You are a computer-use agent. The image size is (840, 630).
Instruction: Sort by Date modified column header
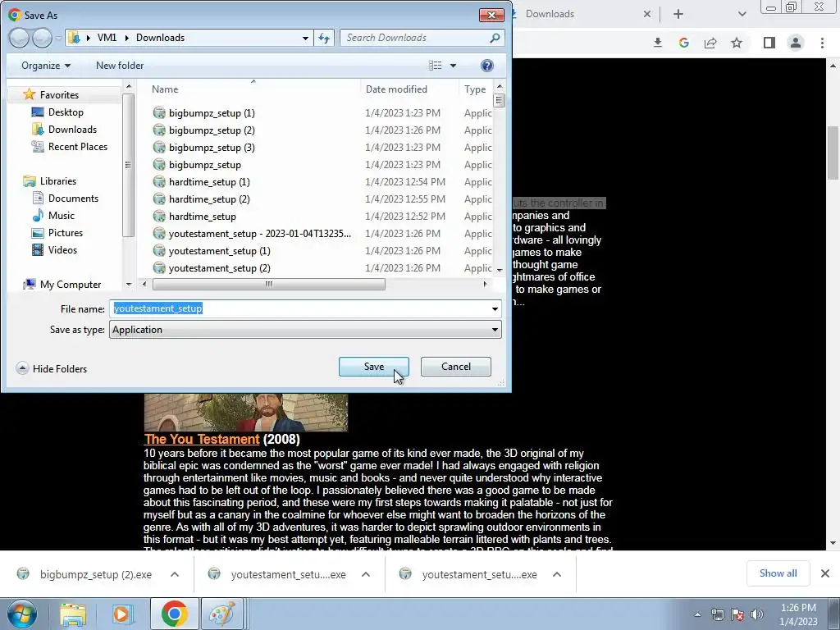396,89
